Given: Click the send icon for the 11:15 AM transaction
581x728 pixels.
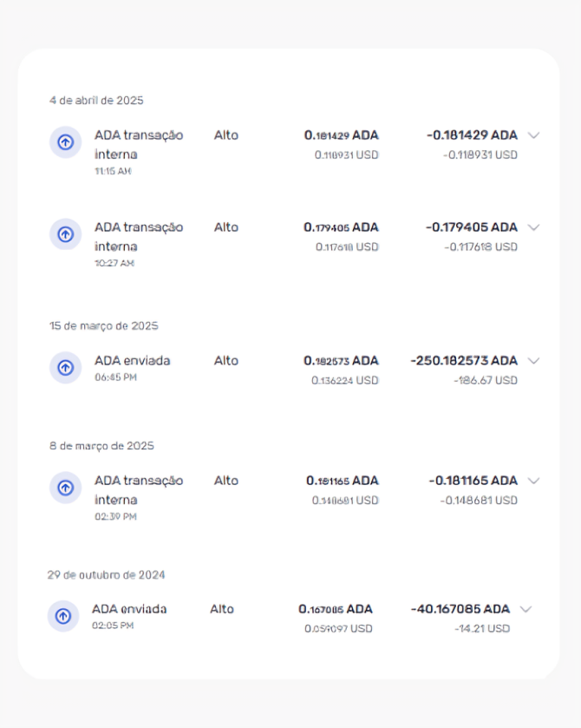Looking at the screenshot, I should (x=65, y=141).
